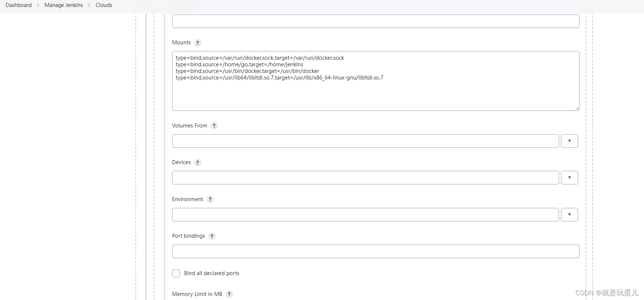The image size is (644, 300).
Task: Enable Bind all declared ports checkbox
Action: 176,273
